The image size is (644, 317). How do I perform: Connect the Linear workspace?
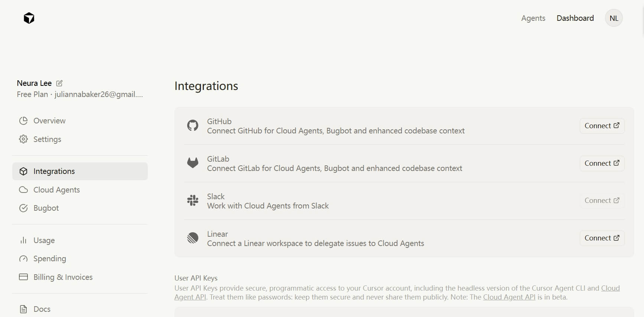point(602,238)
